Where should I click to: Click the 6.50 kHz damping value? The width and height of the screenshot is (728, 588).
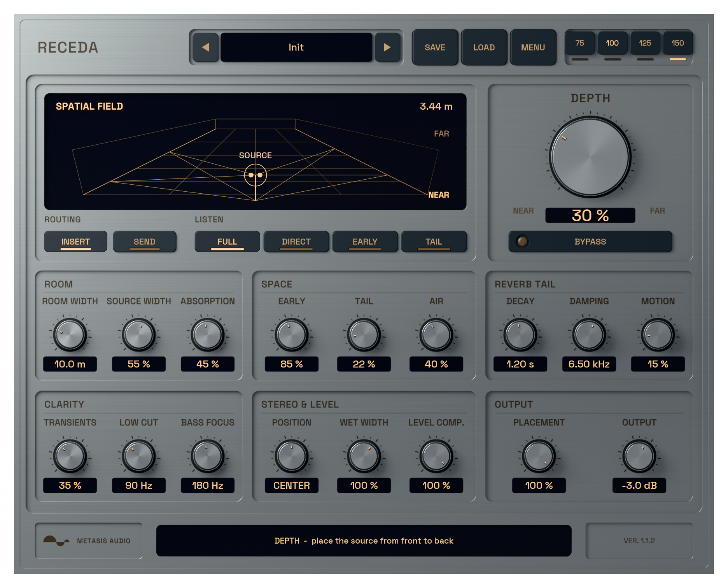[589, 364]
